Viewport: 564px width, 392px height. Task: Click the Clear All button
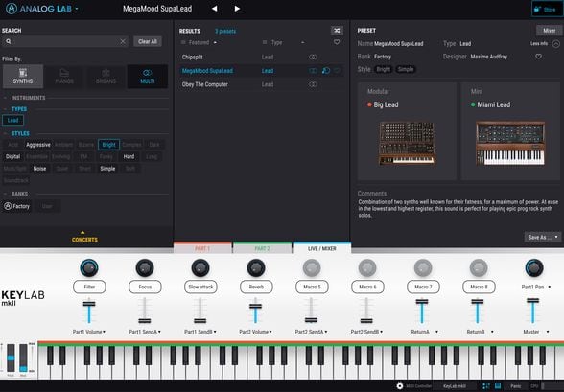pos(148,41)
